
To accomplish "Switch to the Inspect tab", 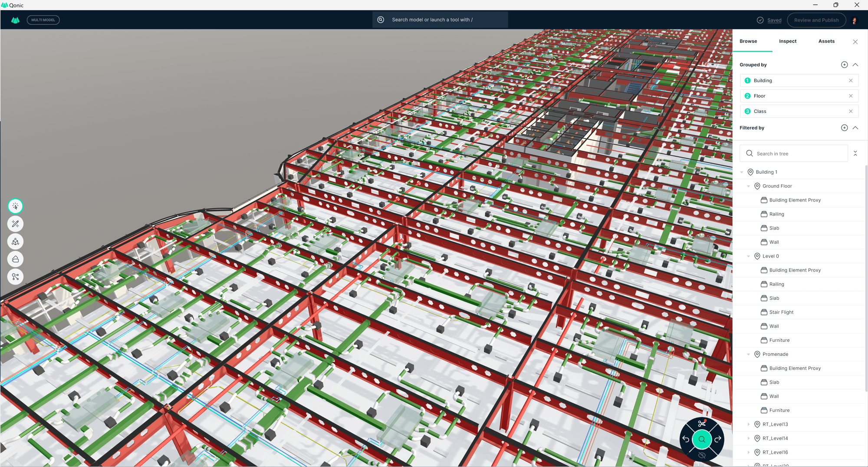I will tap(788, 41).
